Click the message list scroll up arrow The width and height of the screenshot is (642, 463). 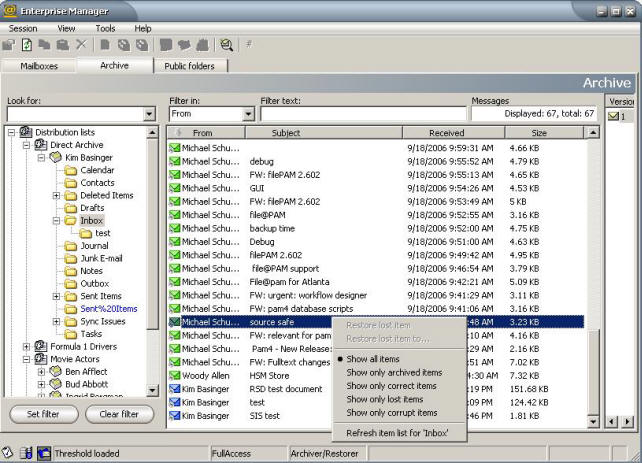[x=593, y=132]
